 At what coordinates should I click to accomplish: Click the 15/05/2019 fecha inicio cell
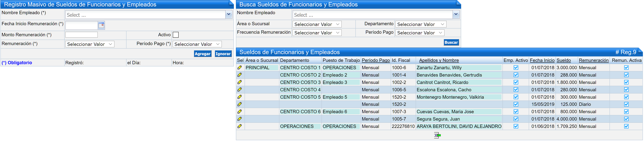[x=542, y=104]
